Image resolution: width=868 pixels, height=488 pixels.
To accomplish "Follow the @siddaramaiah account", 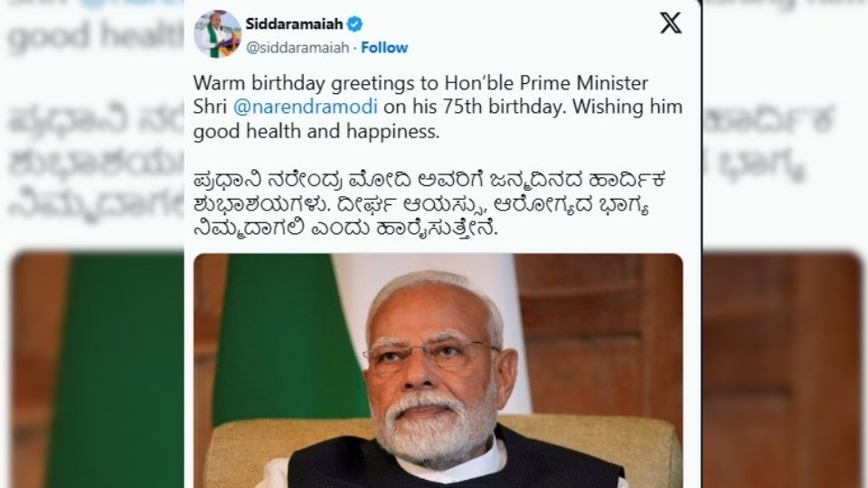I will (x=384, y=48).
